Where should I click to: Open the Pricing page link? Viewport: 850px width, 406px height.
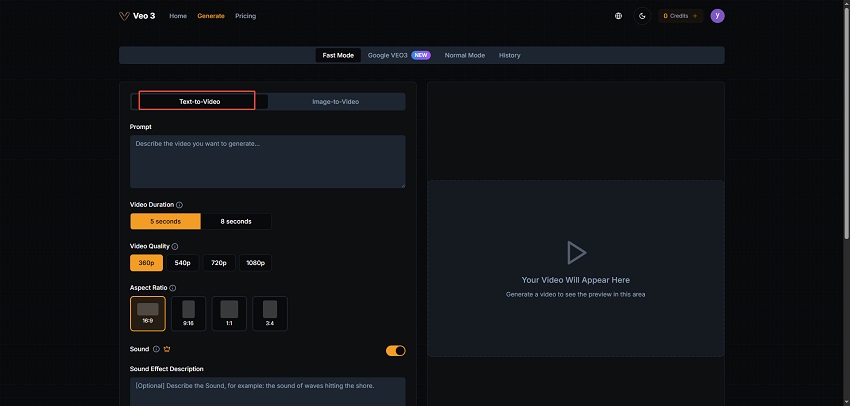click(245, 16)
